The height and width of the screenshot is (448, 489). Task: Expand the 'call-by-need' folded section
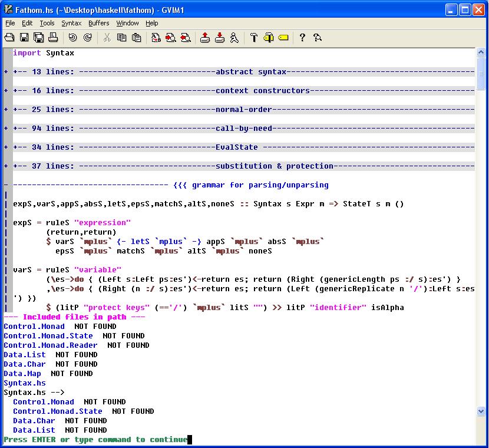(6, 129)
